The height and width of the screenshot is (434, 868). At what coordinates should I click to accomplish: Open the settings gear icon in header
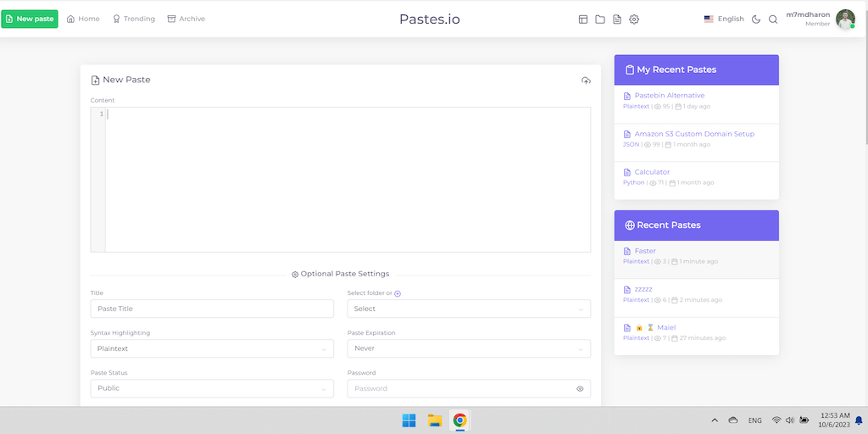point(634,19)
